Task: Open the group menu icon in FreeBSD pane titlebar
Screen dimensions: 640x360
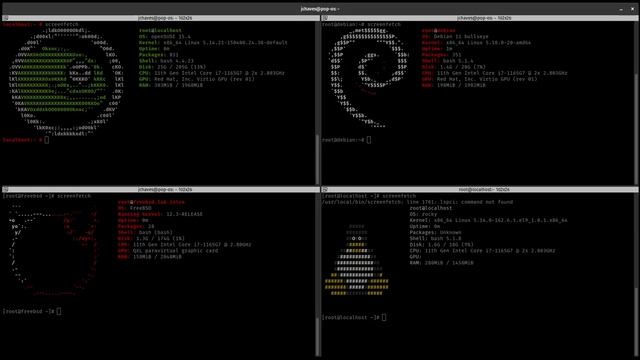Action: pos(5,189)
